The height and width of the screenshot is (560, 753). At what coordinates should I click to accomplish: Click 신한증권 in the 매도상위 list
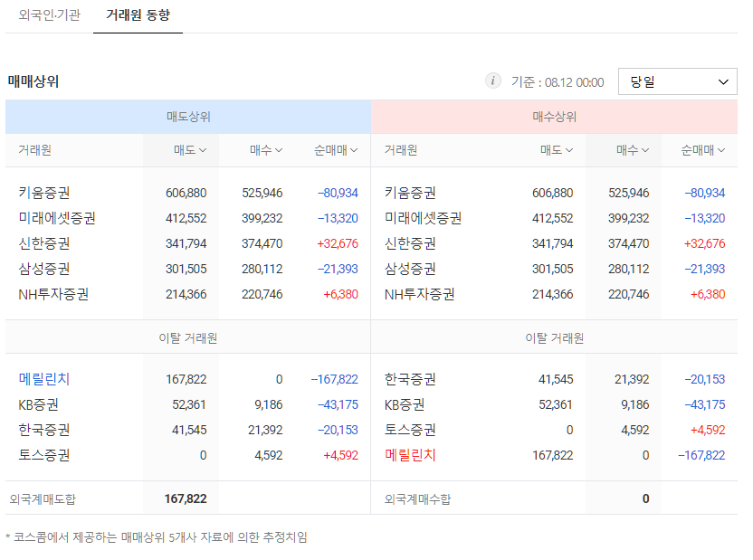(44, 243)
